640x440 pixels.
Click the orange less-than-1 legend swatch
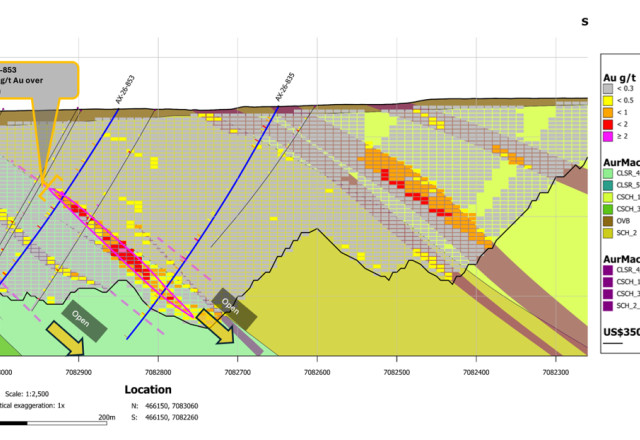coord(608,112)
